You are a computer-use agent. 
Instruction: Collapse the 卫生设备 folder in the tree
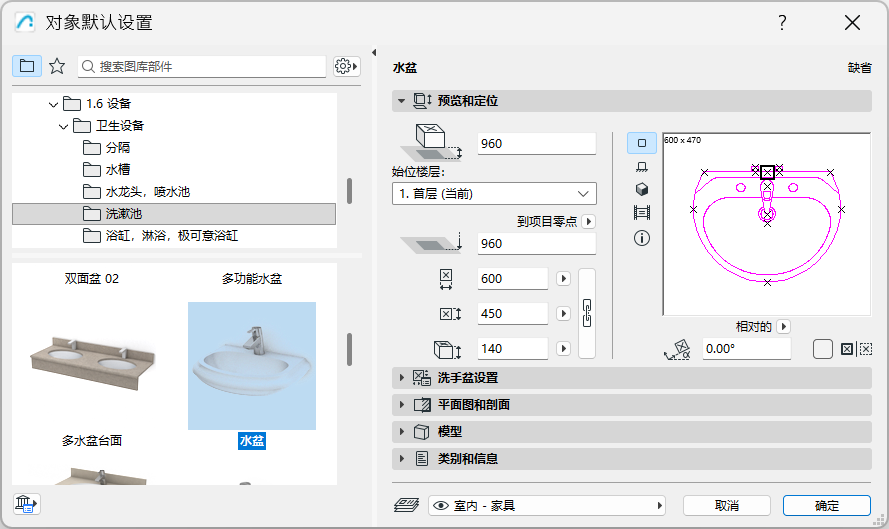click(62, 126)
